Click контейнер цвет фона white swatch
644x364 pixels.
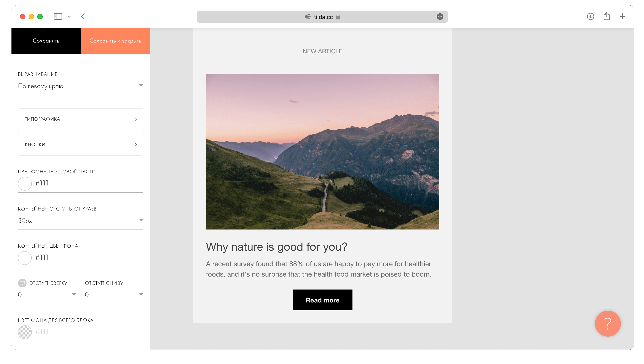tap(24, 258)
